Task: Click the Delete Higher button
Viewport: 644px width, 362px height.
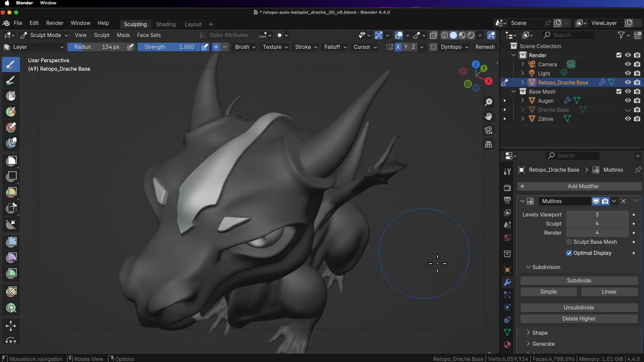Action: point(579,319)
